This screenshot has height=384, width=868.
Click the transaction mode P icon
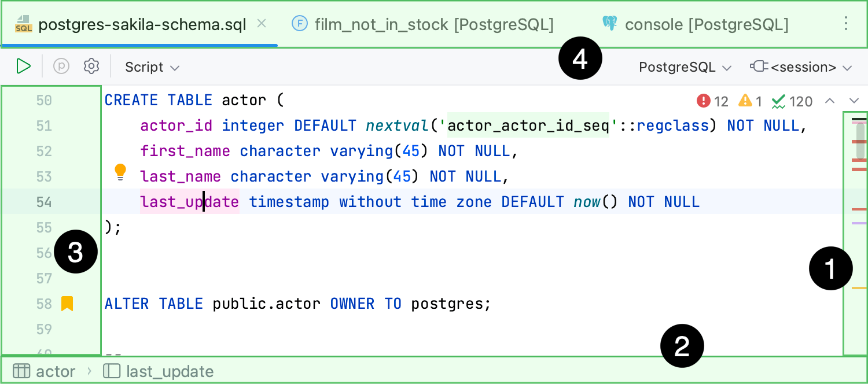click(61, 67)
